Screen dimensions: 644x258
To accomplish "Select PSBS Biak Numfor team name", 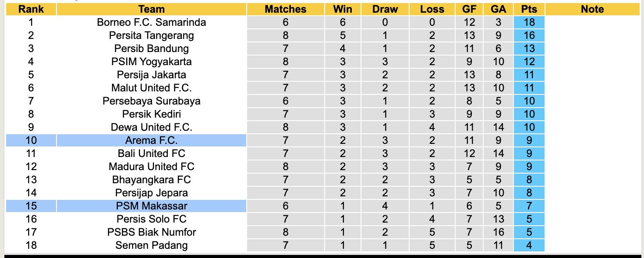I will (151, 232).
